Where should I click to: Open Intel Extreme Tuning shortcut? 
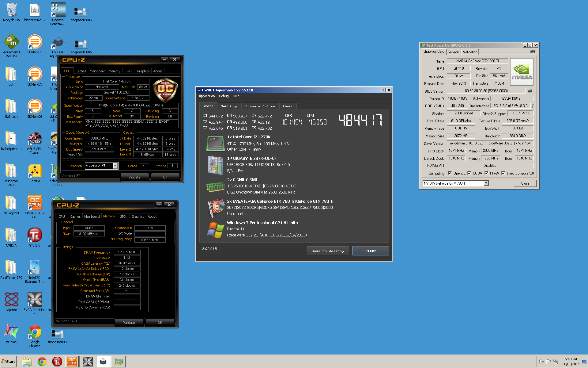[35, 271]
